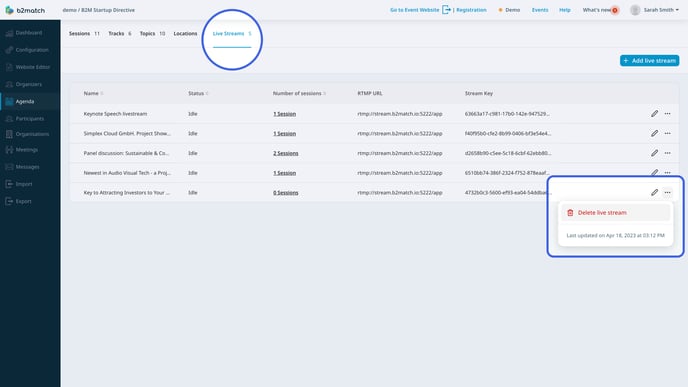Viewport: 688px width, 387px height.
Task: Open 1 Session link for Newest in Audio
Action: tap(284, 173)
